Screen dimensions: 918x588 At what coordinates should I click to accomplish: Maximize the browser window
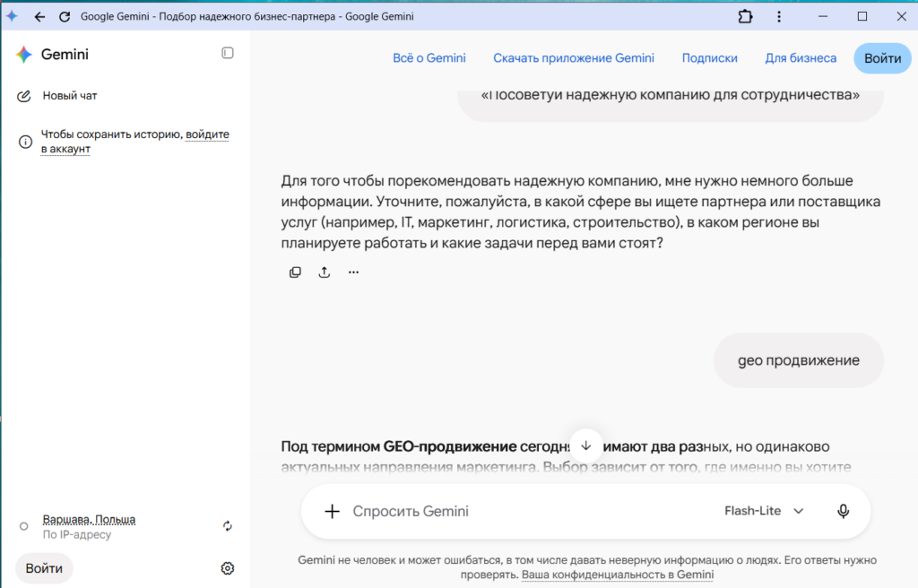click(x=862, y=16)
